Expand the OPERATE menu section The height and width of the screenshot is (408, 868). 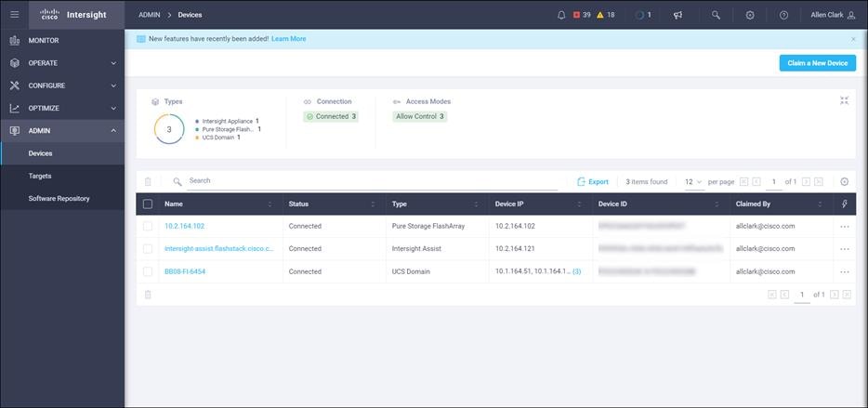point(62,63)
